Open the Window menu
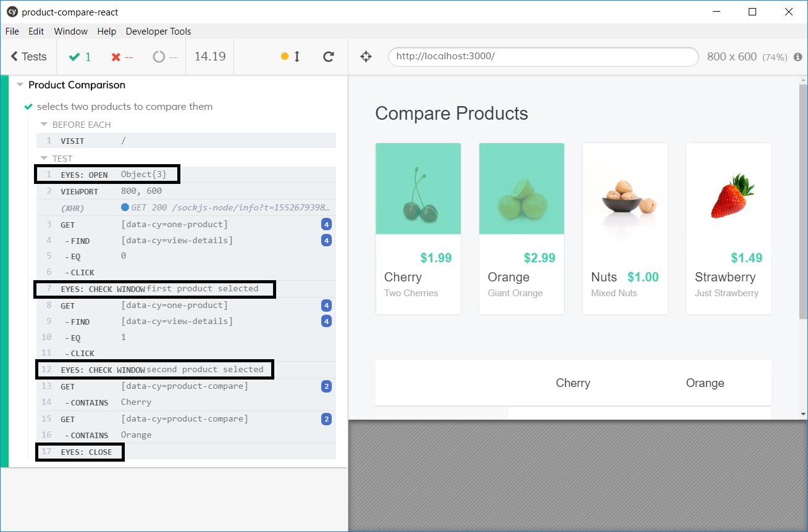Image resolution: width=808 pixels, height=532 pixels. click(x=70, y=31)
